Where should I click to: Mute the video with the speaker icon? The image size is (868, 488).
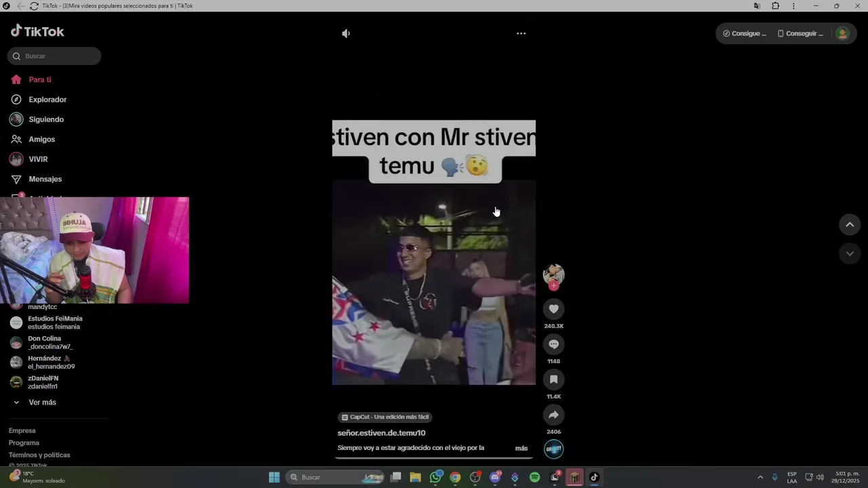coord(346,33)
